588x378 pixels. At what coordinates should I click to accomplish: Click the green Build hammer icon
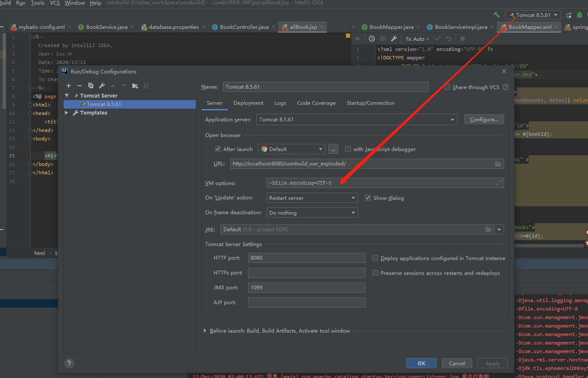496,15
